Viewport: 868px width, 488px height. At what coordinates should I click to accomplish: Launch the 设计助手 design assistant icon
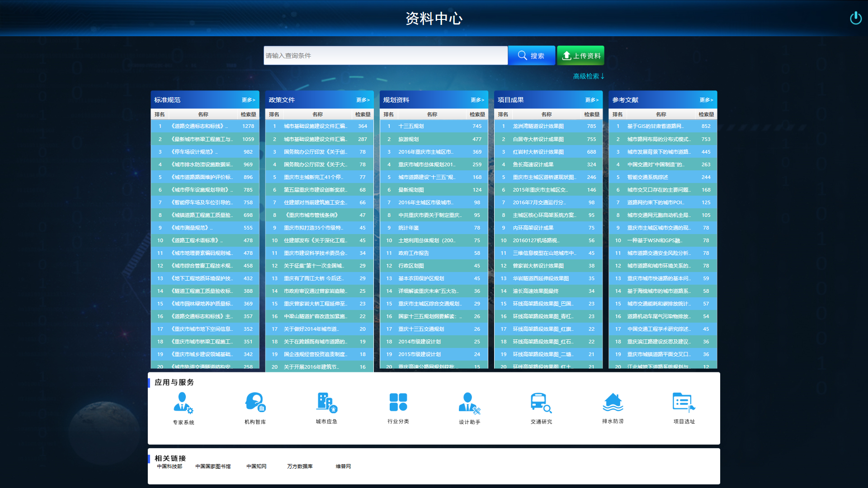pyautogui.click(x=469, y=403)
